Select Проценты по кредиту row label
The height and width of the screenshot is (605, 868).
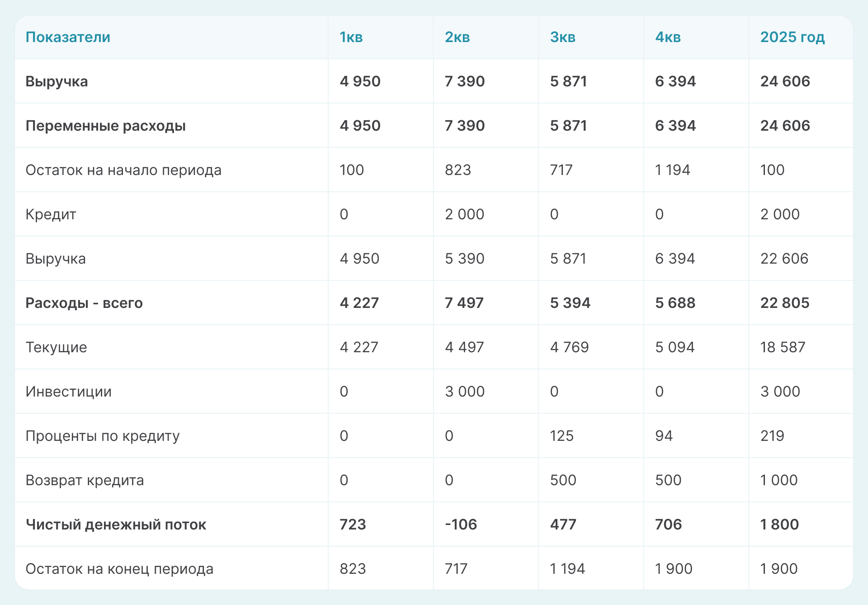click(103, 436)
